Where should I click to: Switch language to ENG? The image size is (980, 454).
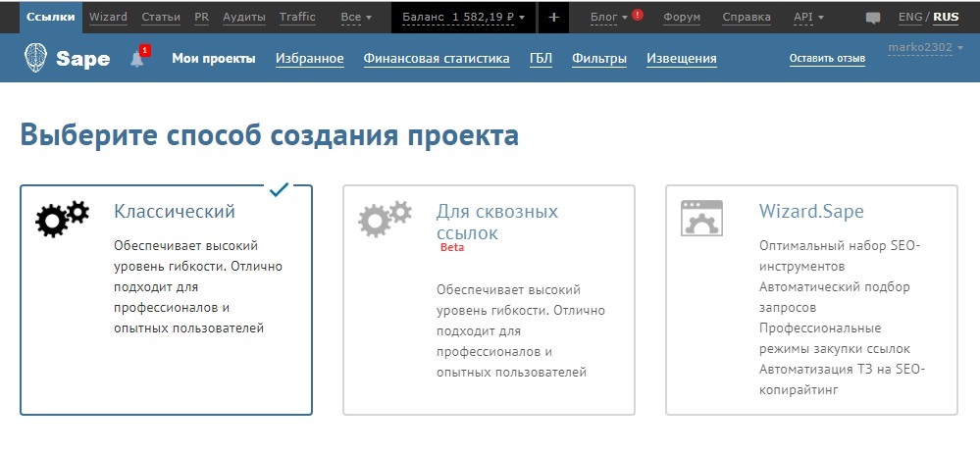tap(910, 17)
